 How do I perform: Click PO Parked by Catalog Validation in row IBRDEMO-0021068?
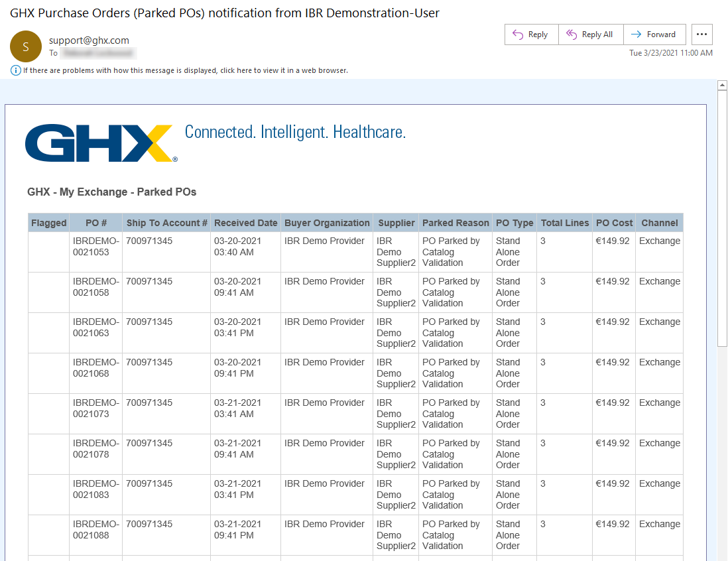click(451, 373)
